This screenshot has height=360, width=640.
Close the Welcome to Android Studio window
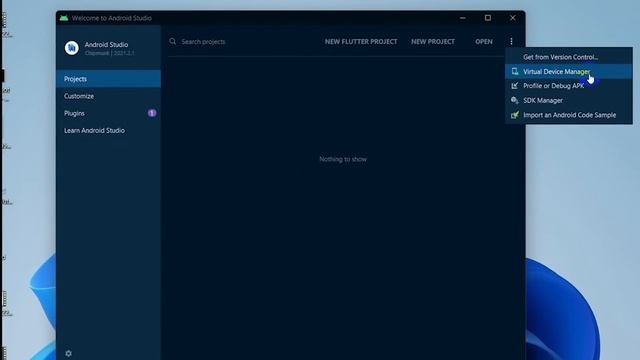pos(513,18)
